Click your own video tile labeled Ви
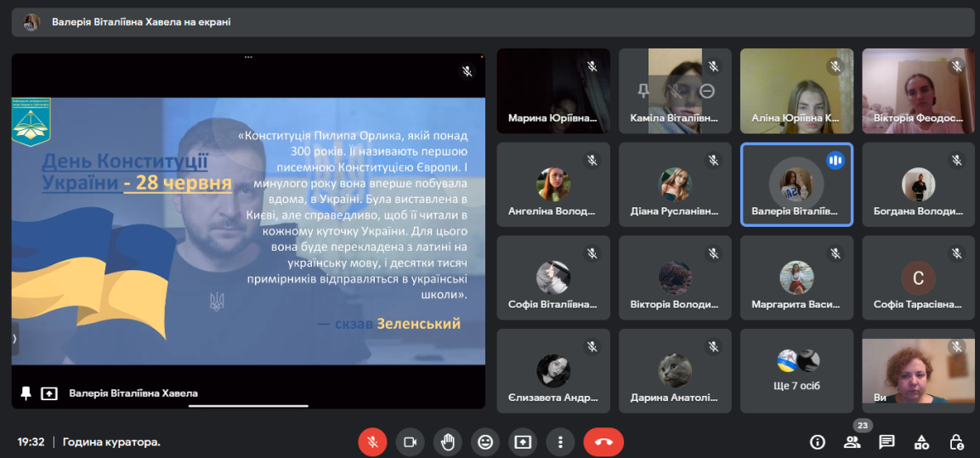The height and width of the screenshot is (458, 980). (x=918, y=371)
